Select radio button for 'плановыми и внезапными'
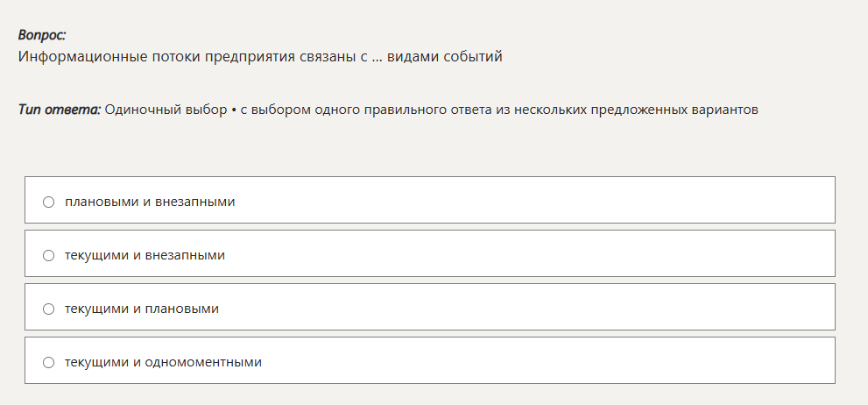This screenshot has width=868, height=405. click(49, 202)
